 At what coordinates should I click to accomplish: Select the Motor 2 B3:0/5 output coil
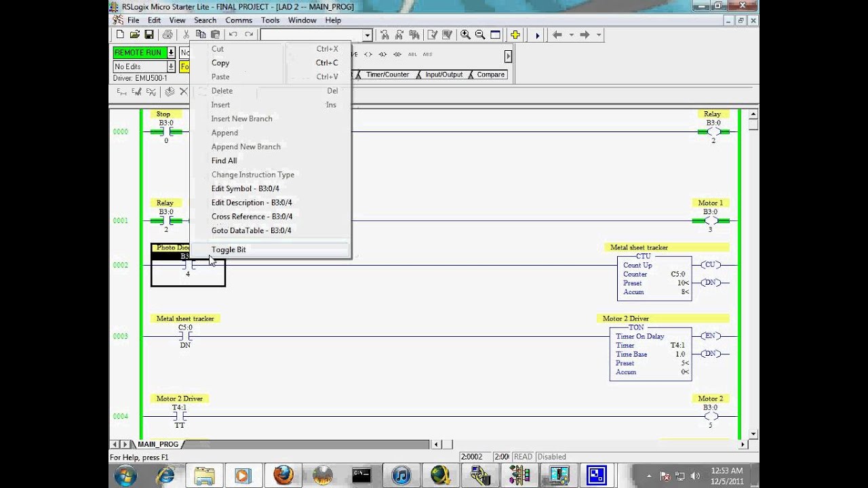711,416
